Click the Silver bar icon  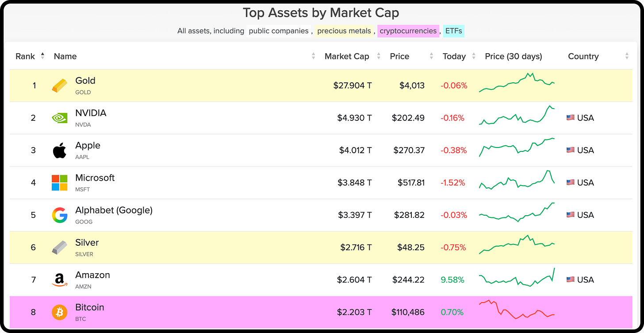tap(60, 247)
